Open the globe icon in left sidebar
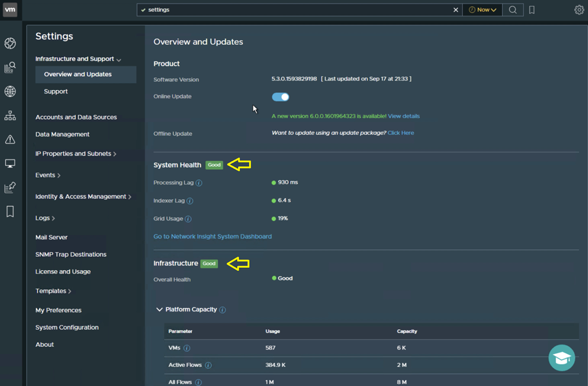The height and width of the screenshot is (386, 588). coord(10,92)
